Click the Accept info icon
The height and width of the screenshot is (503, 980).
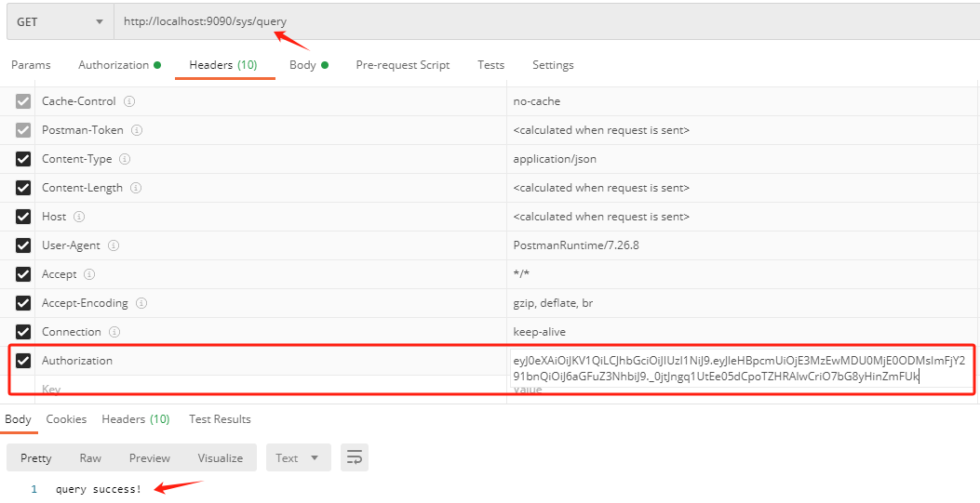click(89, 274)
